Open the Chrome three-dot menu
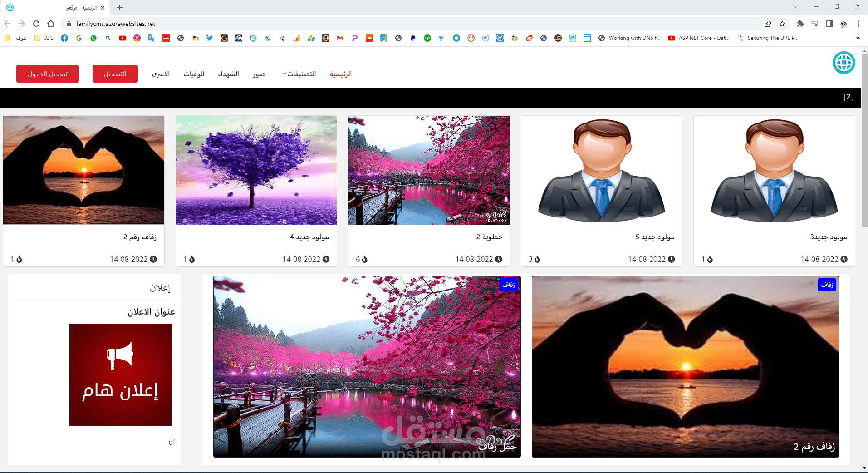The width and height of the screenshot is (868, 473). [858, 24]
